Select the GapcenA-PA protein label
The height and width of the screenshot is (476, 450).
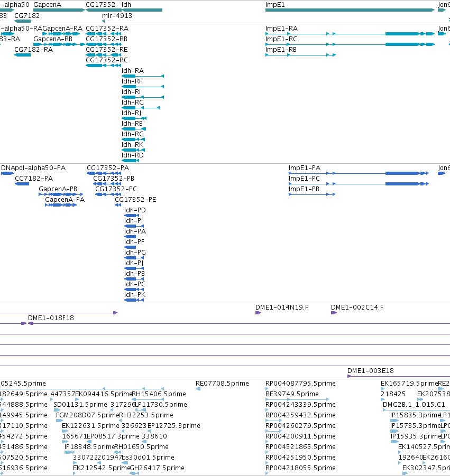(x=65, y=200)
